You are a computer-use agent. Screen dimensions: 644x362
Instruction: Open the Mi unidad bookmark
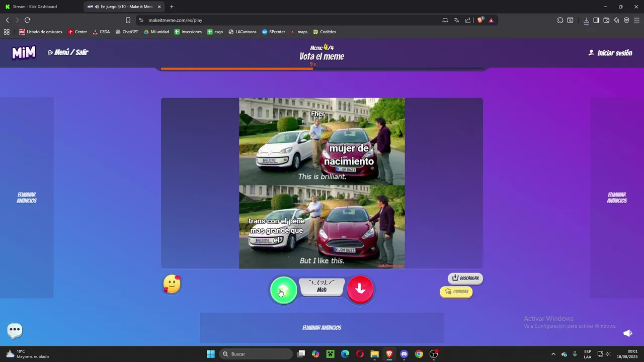[x=156, y=32]
